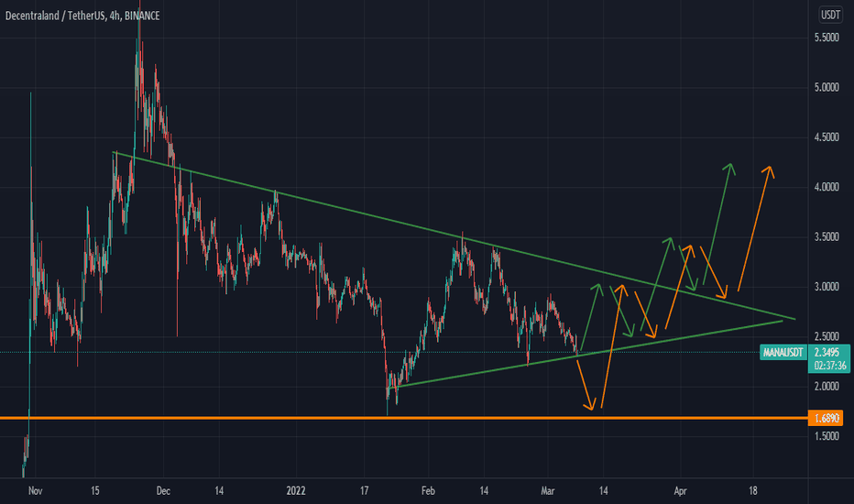
Task: Click the 02:37:36 countdown timer
Action: 829,365
